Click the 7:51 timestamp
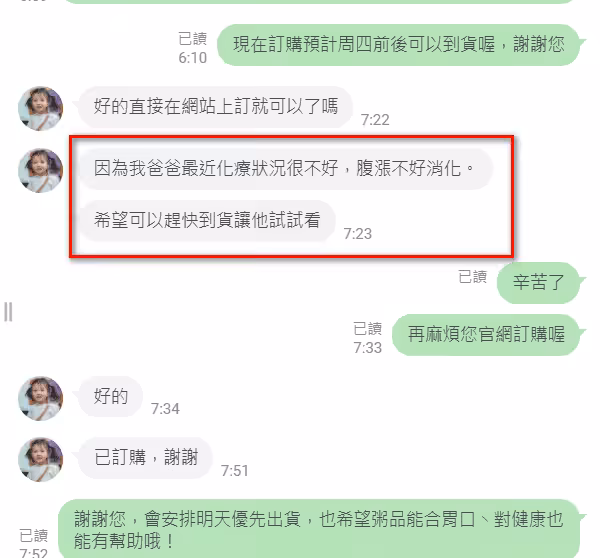 tap(235, 471)
